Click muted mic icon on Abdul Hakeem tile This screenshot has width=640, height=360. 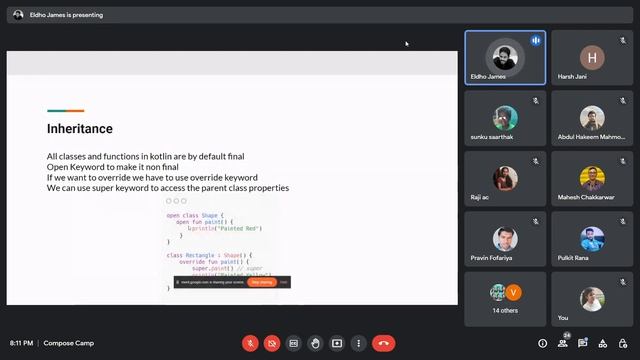623,100
